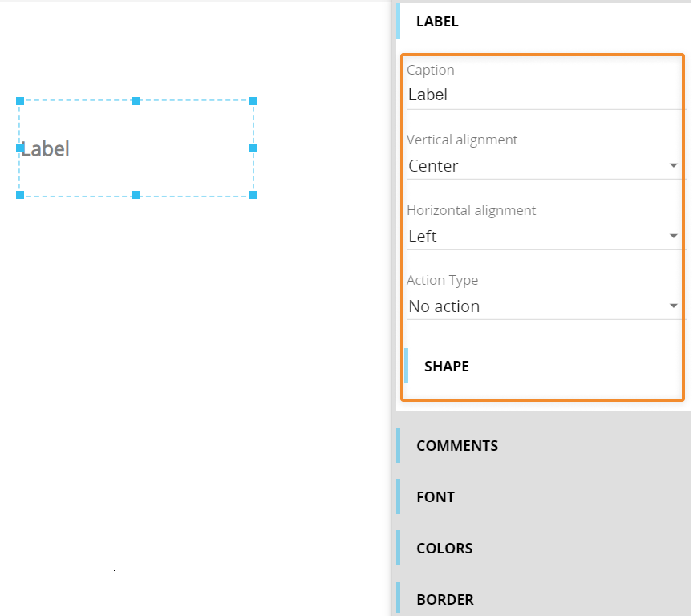
Task: Click the top-left resize handle of the label
Action: pos(20,101)
